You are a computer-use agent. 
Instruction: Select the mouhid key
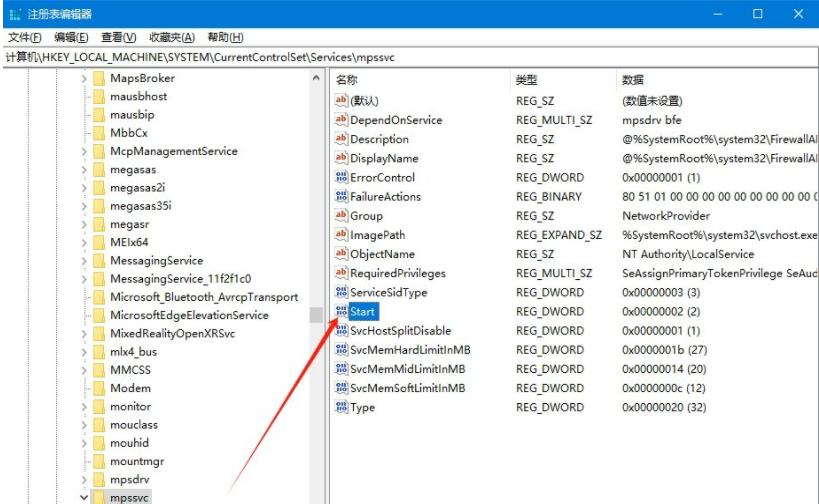click(x=130, y=443)
